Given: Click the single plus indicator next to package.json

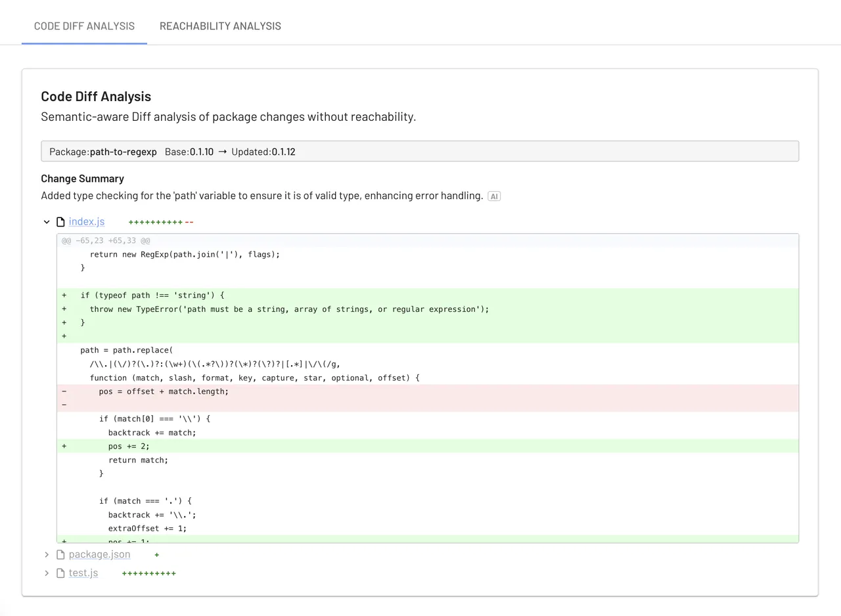Looking at the screenshot, I should point(157,555).
